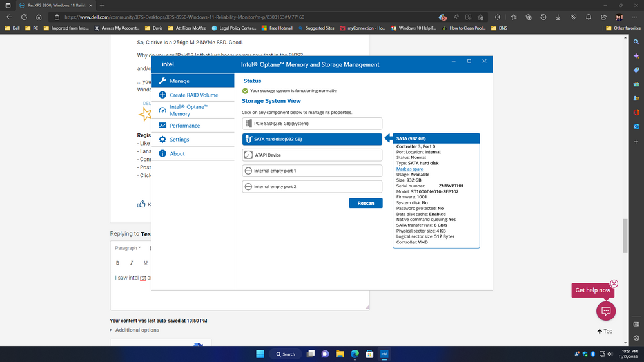Select SATA hard disk (932 GB) component
Image resolution: width=644 pixels, height=362 pixels.
click(x=312, y=139)
